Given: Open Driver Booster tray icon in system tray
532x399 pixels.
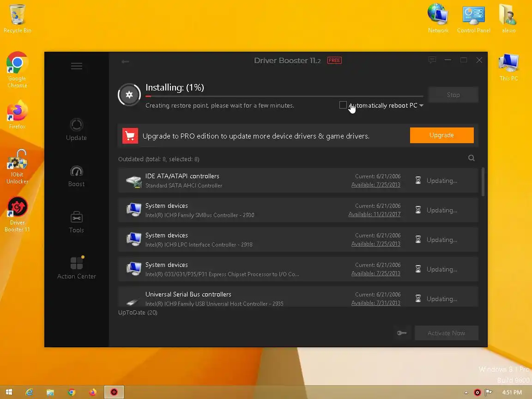Looking at the screenshot, I should point(478,393).
